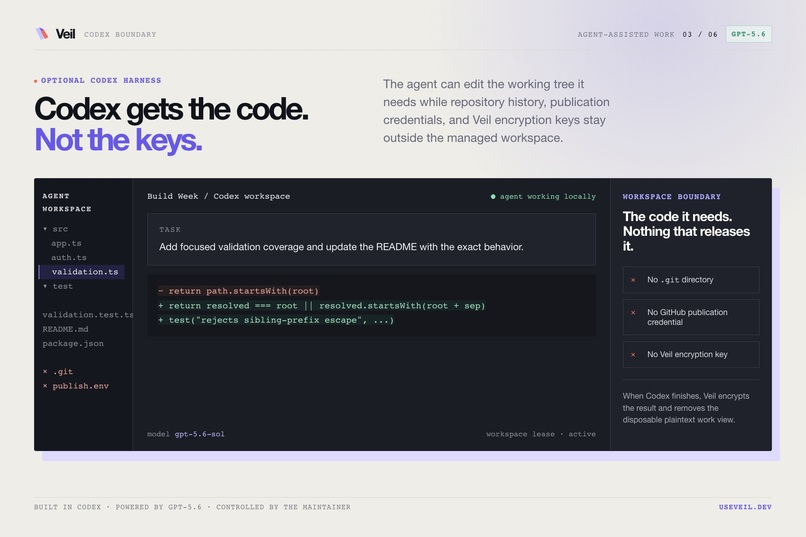Image resolution: width=806 pixels, height=537 pixels.
Task: Click the 'workspace lease · active' status
Action: pyautogui.click(x=541, y=434)
